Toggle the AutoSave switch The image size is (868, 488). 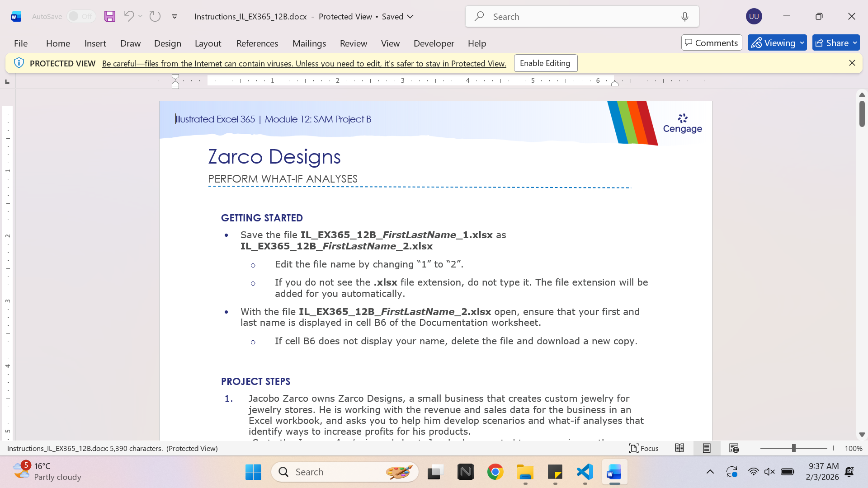(81, 16)
